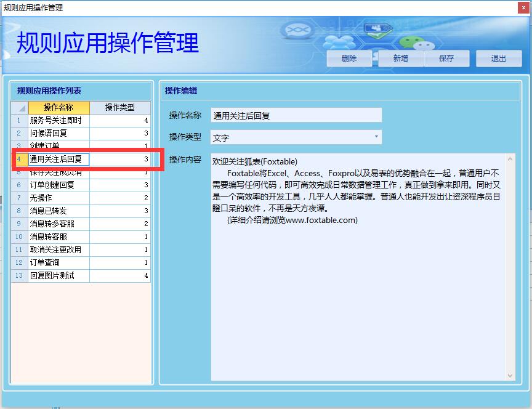Focus the 操作名称 input field
The height and width of the screenshot is (409, 532).
[296, 115]
